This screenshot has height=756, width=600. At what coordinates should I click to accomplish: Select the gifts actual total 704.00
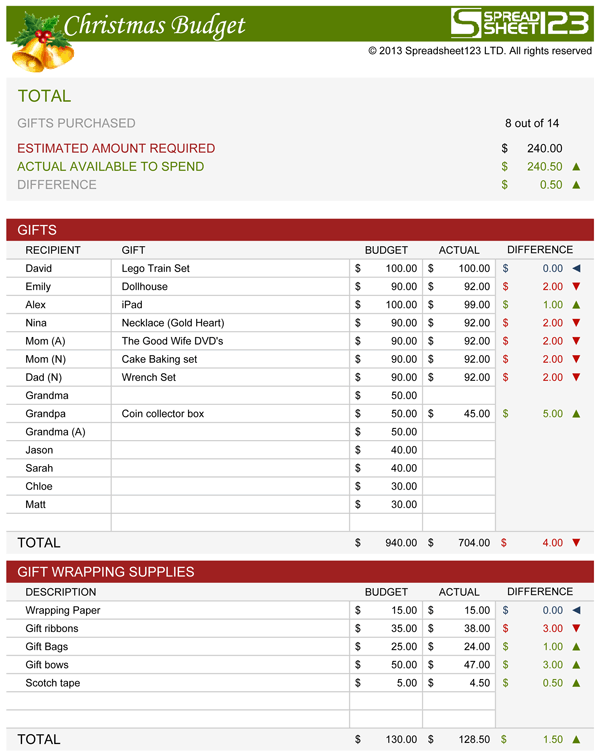tap(474, 543)
